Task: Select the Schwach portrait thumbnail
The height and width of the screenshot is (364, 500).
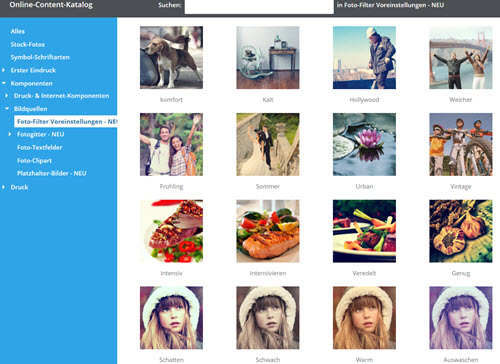Action: coord(268,318)
